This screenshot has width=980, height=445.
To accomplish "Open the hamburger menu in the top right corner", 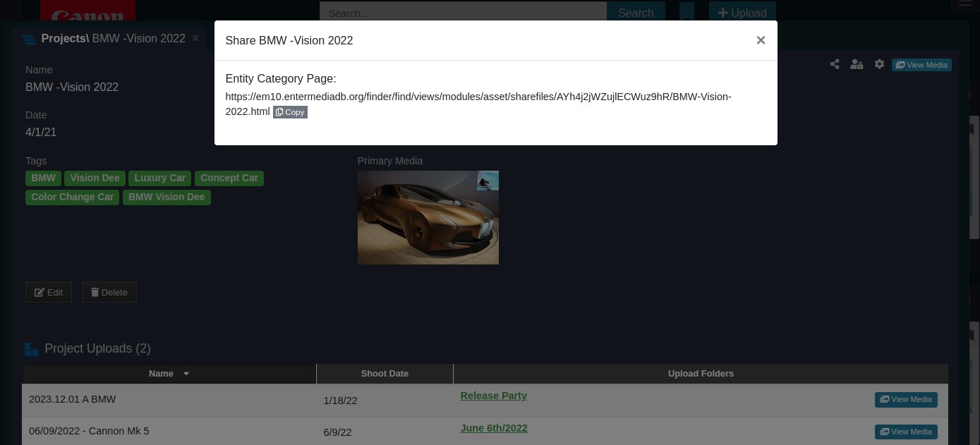I will pos(964,6).
